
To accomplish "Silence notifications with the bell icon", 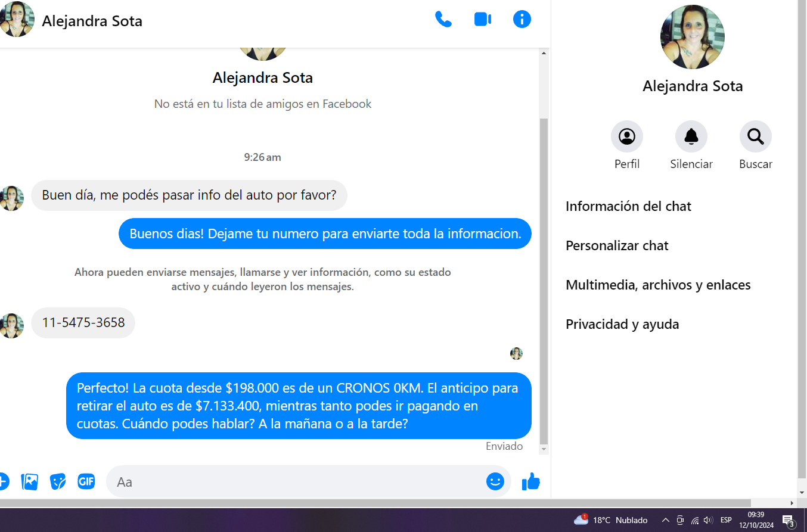I will click(x=691, y=137).
